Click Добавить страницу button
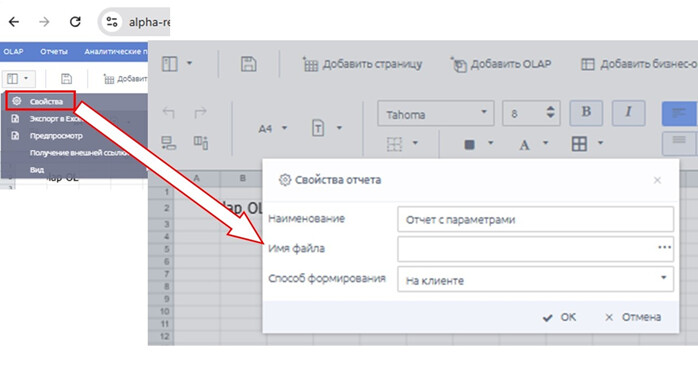The height and width of the screenshot is (392, 698). pos(362,64)
